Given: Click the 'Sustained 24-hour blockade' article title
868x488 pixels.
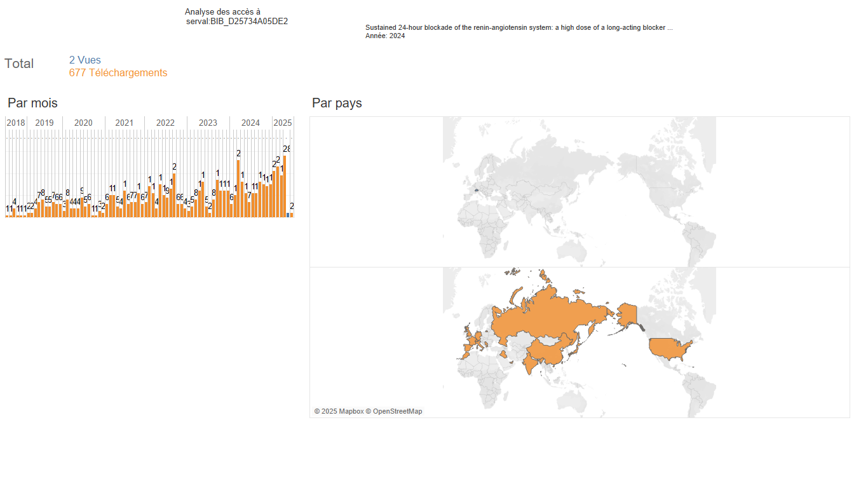Looking at the screenshot, I should point(519,28).
